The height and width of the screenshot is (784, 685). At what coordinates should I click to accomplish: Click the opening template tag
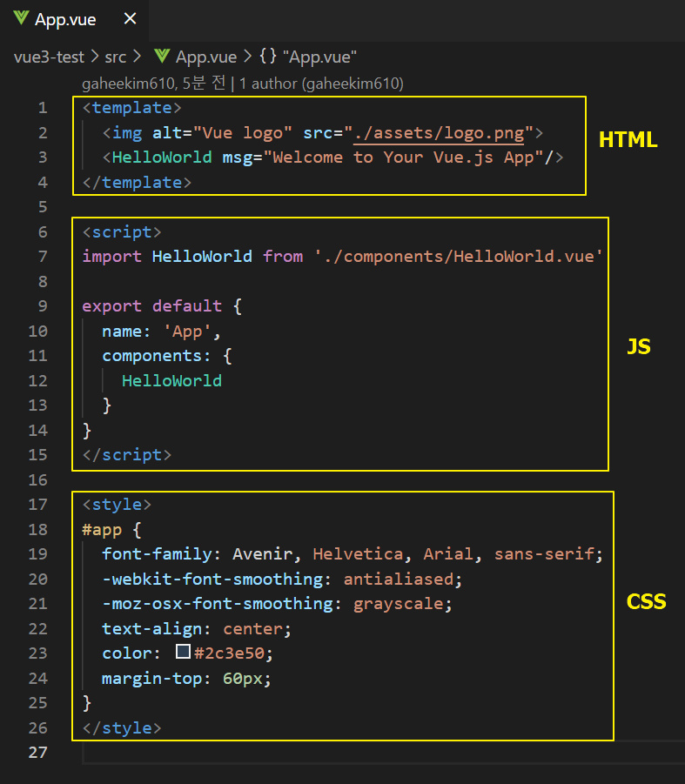point(132,108)
